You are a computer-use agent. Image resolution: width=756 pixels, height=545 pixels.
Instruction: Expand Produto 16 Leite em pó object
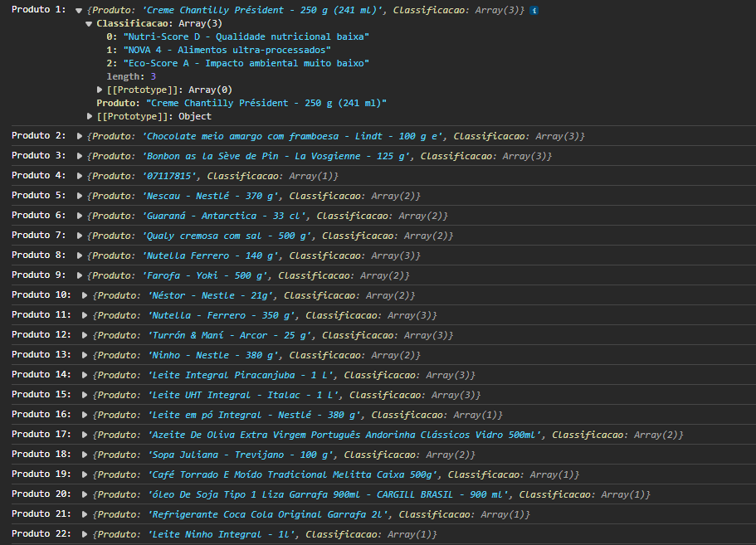click(x=85, y=415)
